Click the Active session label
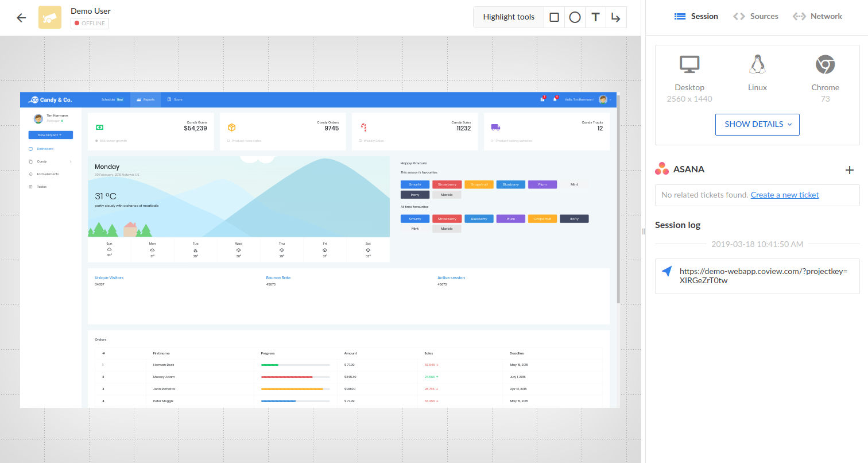This screenshot has height=463, width=868. point(451,277)
